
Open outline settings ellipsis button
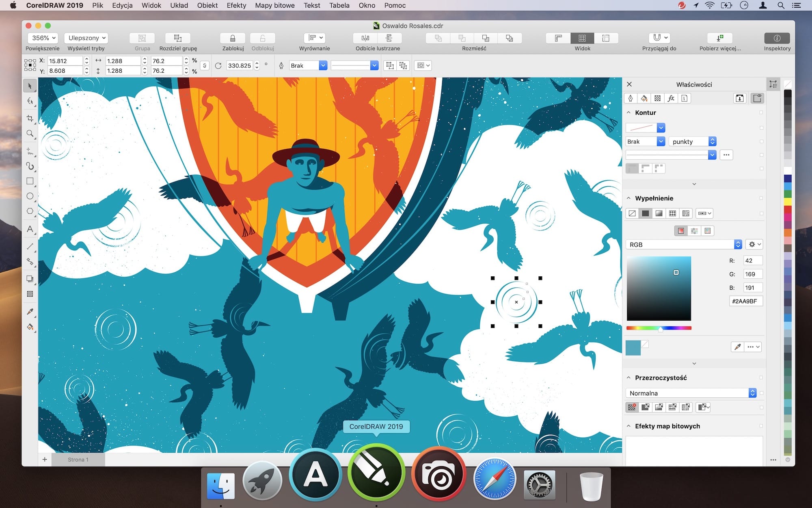pyautogui.click(x=726, y=155)
